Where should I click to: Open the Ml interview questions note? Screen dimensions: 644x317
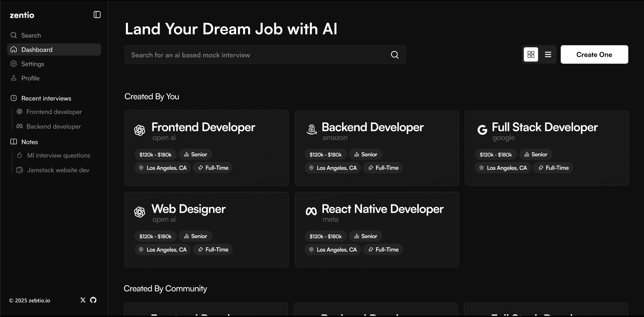pos(58,155)
